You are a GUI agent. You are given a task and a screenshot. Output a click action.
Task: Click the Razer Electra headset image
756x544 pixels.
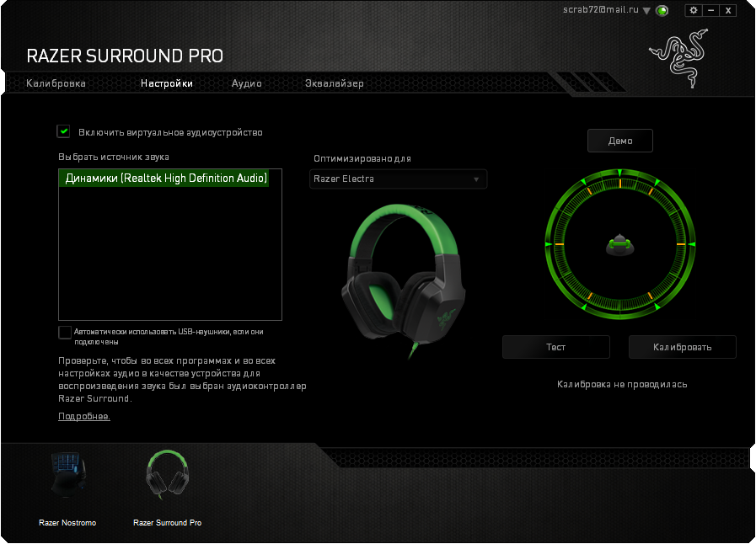pos(403,280)
